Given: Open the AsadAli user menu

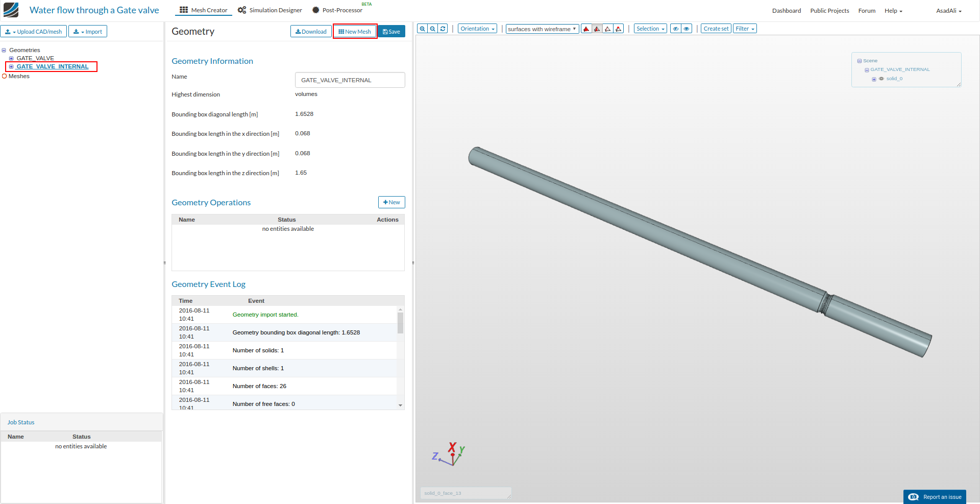Looking at the screenshot, I should (949, 11).
